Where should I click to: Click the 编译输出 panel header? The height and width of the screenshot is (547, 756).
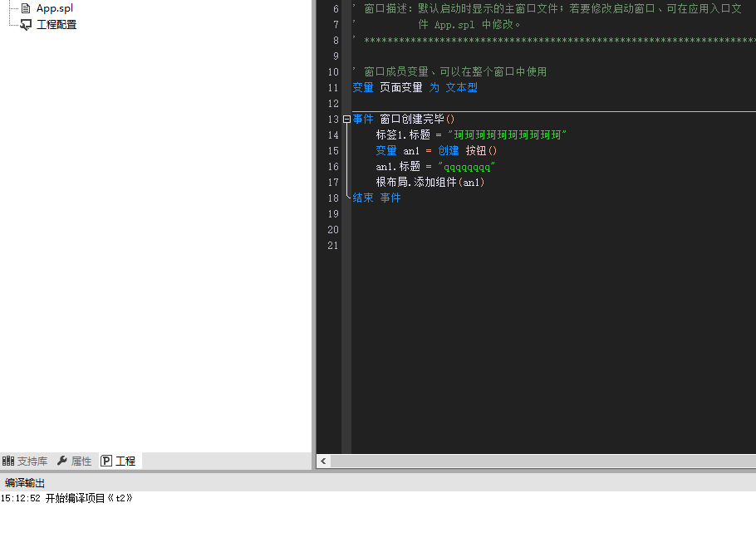[25, 482]
